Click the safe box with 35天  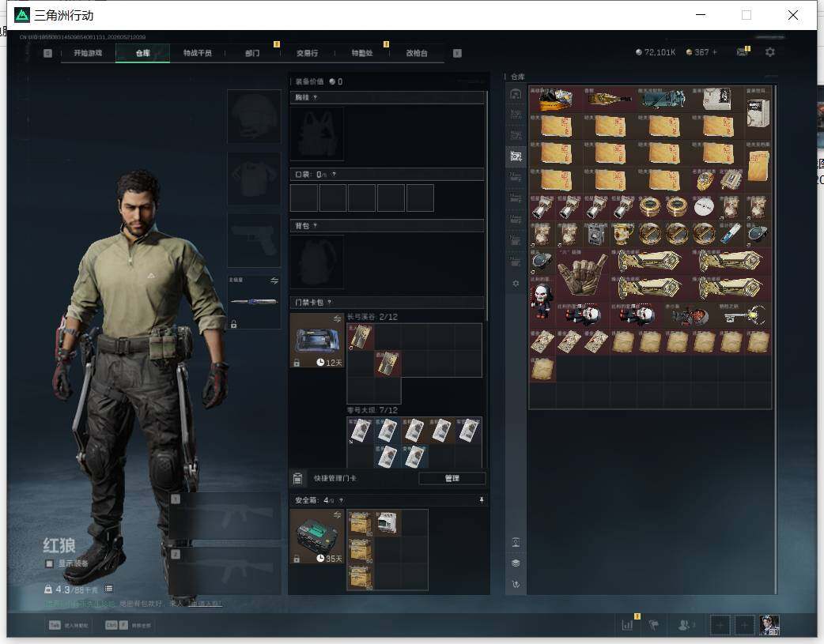click(317, 537)
